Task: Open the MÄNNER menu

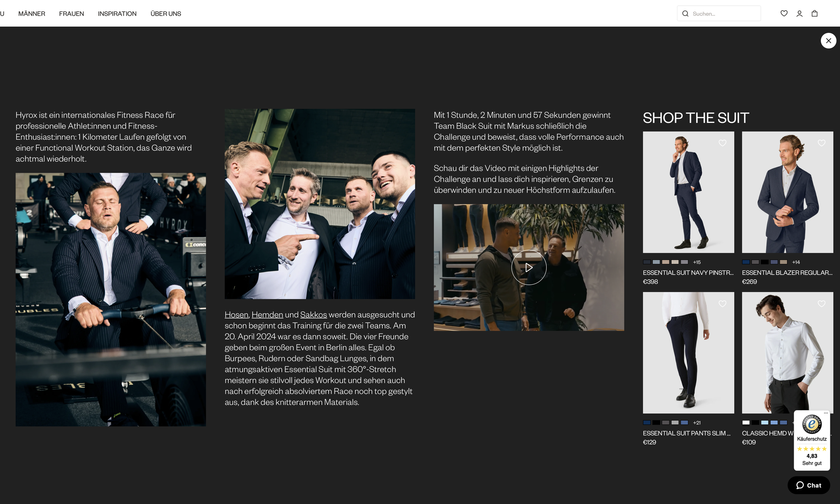Action: 32,13
